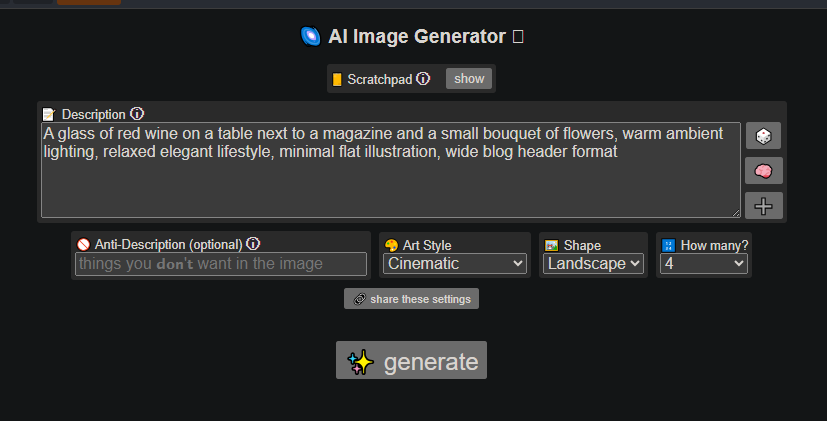This screenshot has height=421, width=827.
Task: Click inside the Description text area
Action: [390, 180]
